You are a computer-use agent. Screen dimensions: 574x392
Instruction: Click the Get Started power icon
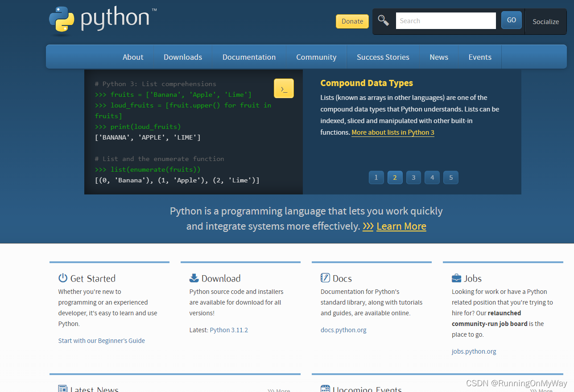[63, 278]
